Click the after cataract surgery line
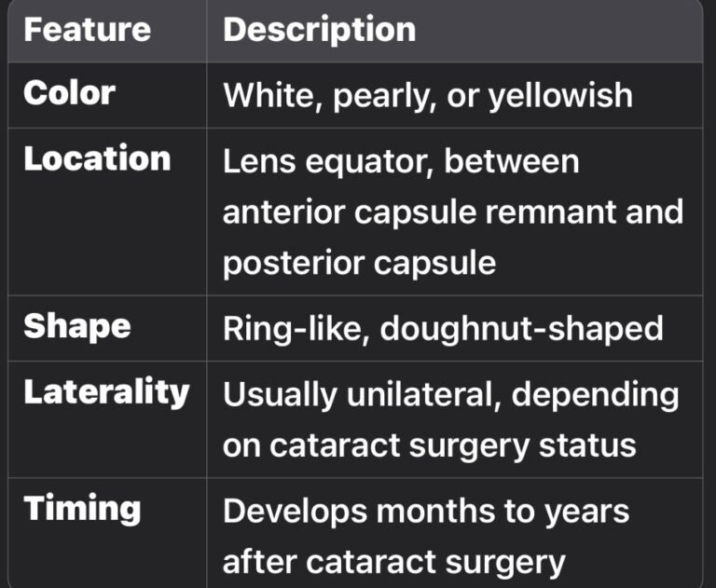The height and width of the screenshot is (588, 716). [394, 562]
